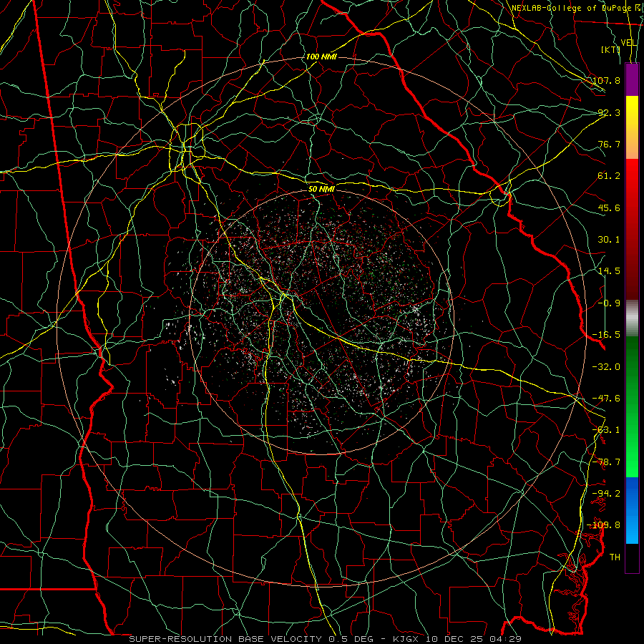Select the -94.2 legend value

point(606,494)
